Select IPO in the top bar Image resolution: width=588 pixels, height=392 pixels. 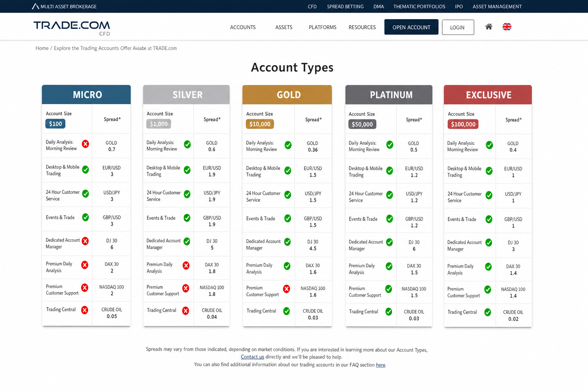click(x=459, y=7)
